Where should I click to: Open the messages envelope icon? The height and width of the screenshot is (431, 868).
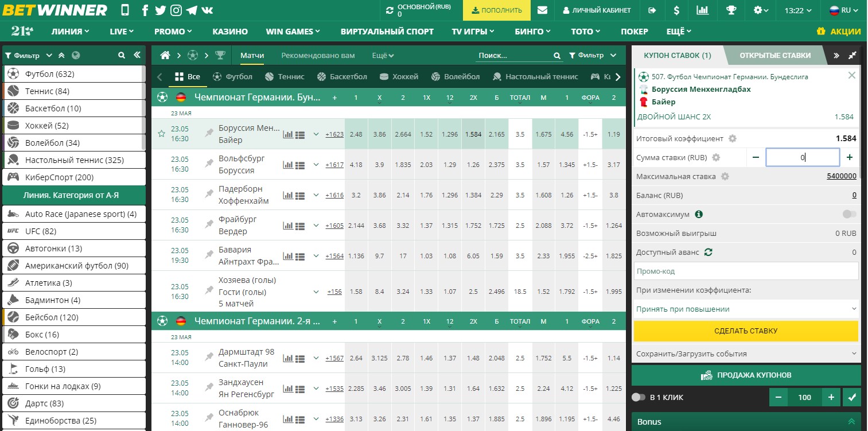(x=542, y=10)
